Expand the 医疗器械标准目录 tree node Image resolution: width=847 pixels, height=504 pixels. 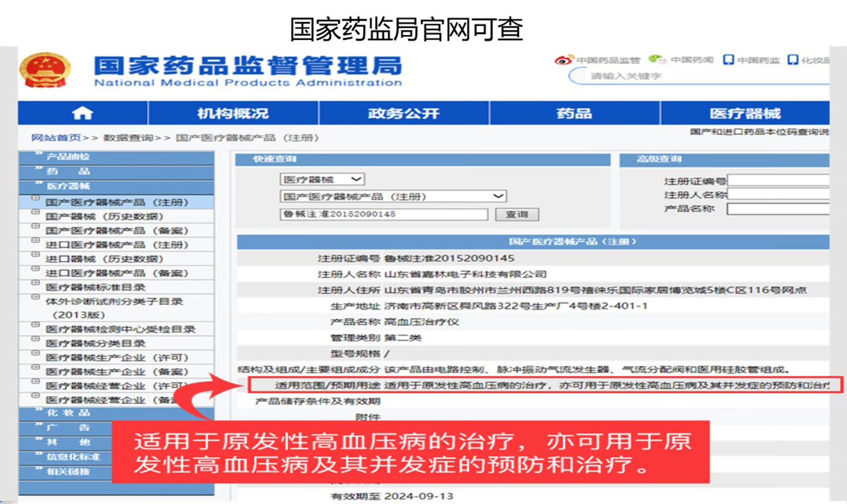coord(34,284)
